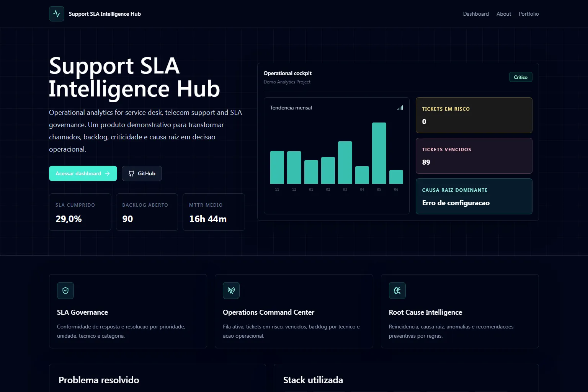The image size is (588, 392).
Task: Click the SLA Governance card title
Action: click(x=82, y=312)
